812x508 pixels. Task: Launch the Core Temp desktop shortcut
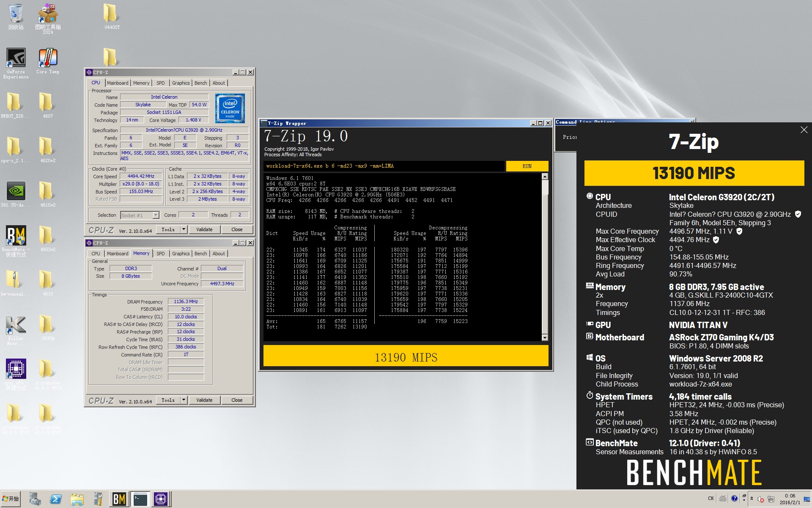pos(48,61)
